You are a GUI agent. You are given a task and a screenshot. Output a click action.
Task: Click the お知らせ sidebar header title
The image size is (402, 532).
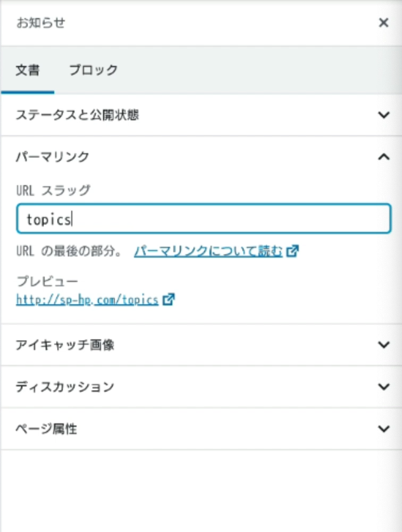click(41, 23)
